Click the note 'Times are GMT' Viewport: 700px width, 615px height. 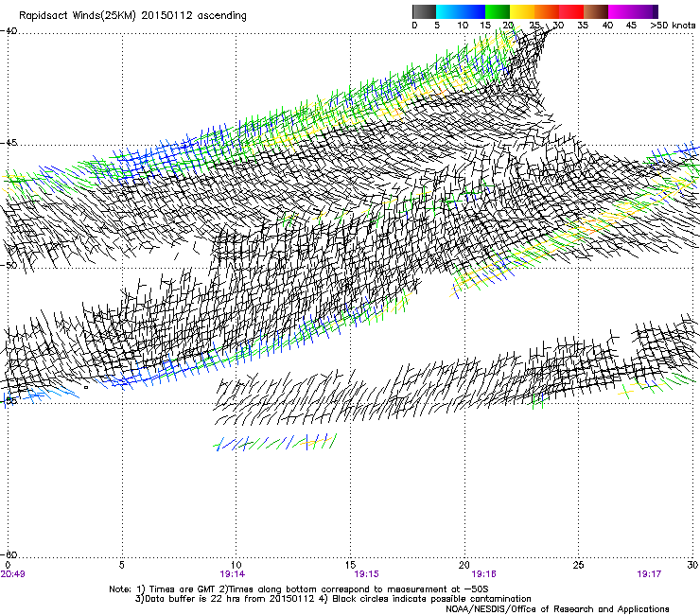[183, 589]
